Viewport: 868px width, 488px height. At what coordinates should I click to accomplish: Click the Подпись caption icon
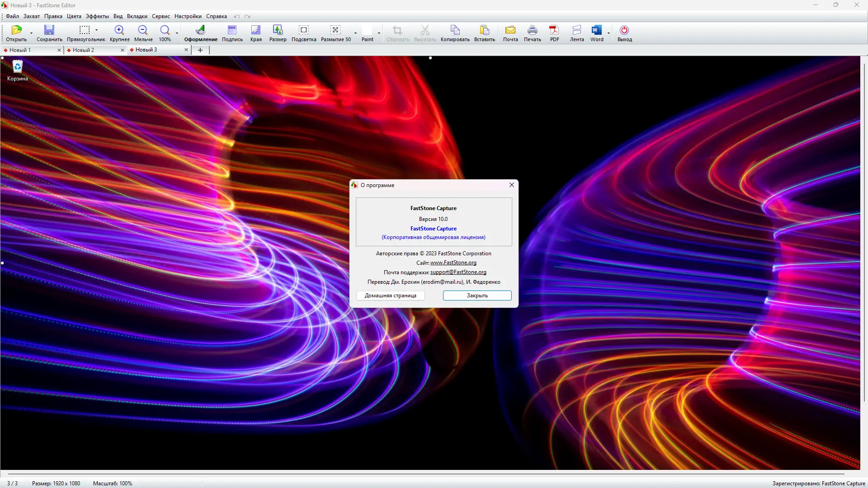(232, 30)
